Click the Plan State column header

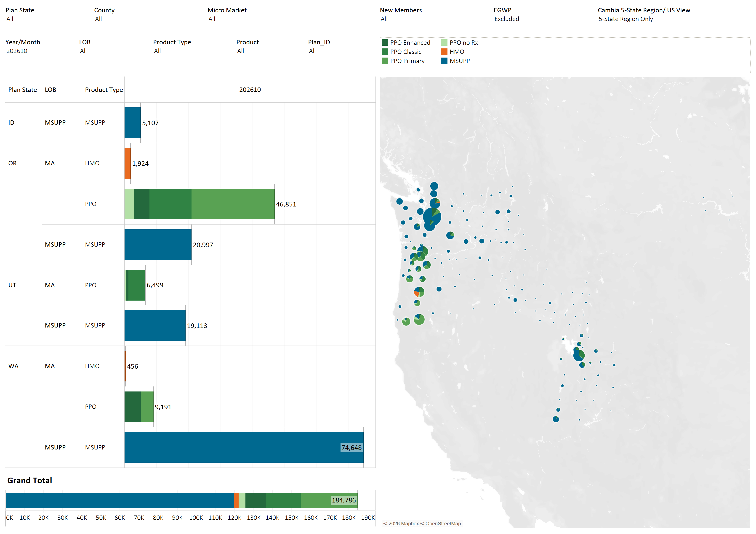(x=22, y=90)
